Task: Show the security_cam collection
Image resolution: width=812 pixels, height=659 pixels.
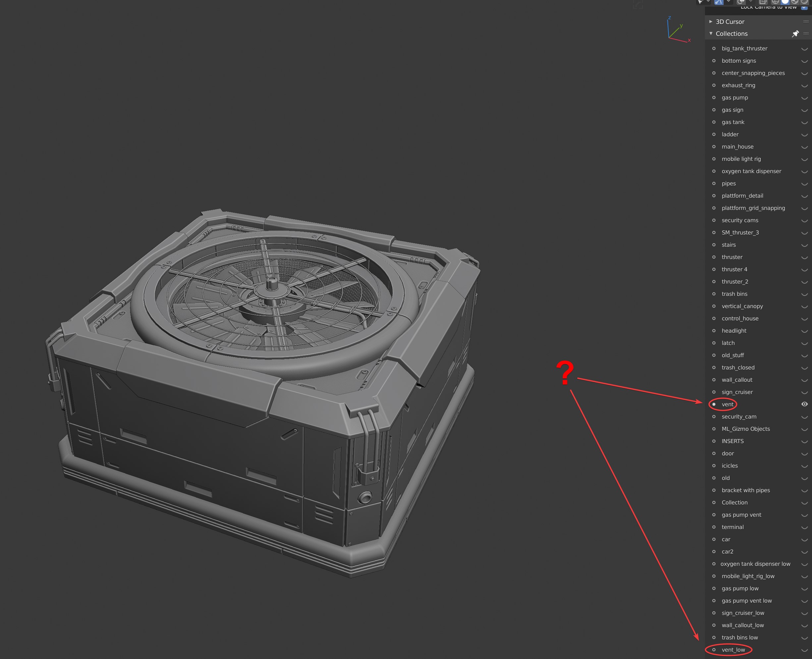Action: [x=804, y=417]
